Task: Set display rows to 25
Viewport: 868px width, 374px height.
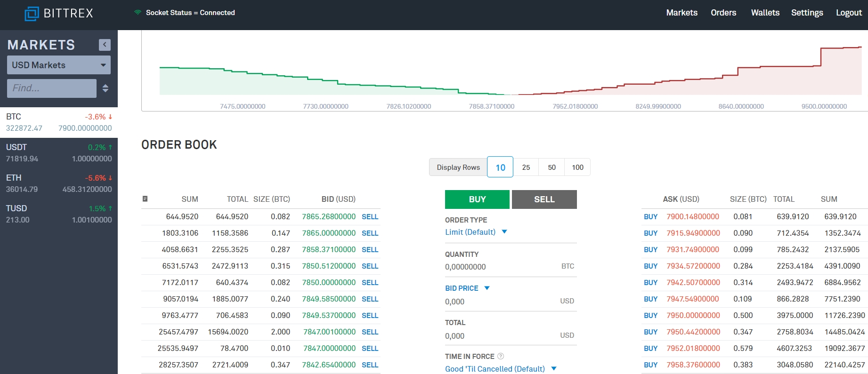Action: tap(526, 167)
